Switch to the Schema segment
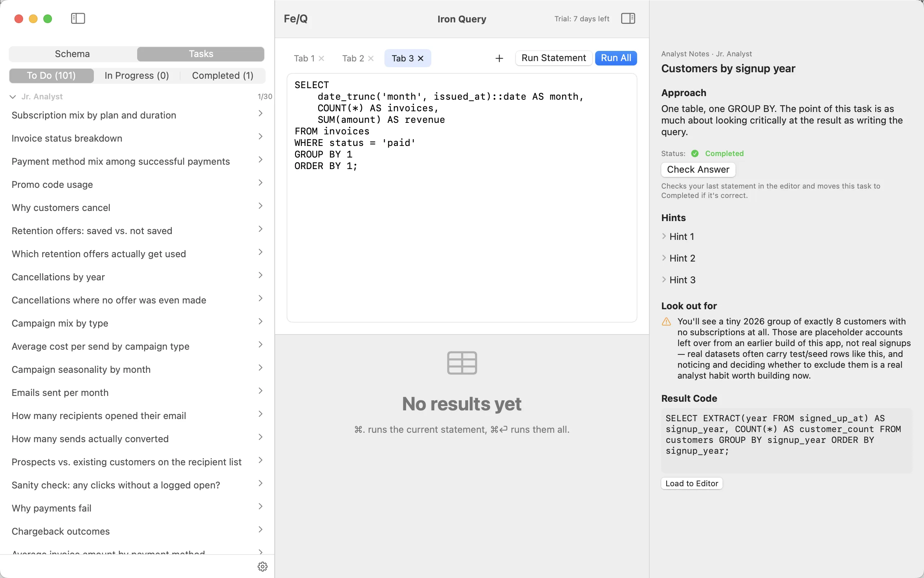This screenshot has height=578, width=924. [73, 54]
